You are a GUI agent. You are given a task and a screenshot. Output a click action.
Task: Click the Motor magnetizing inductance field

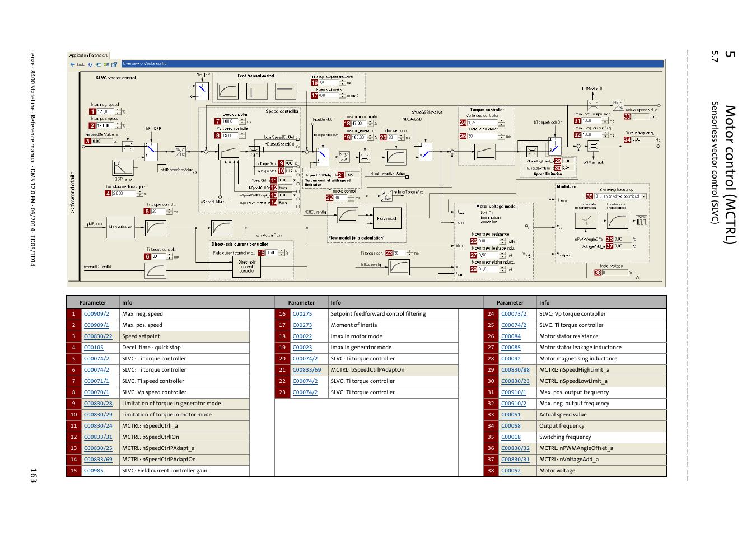pos(488,269)
